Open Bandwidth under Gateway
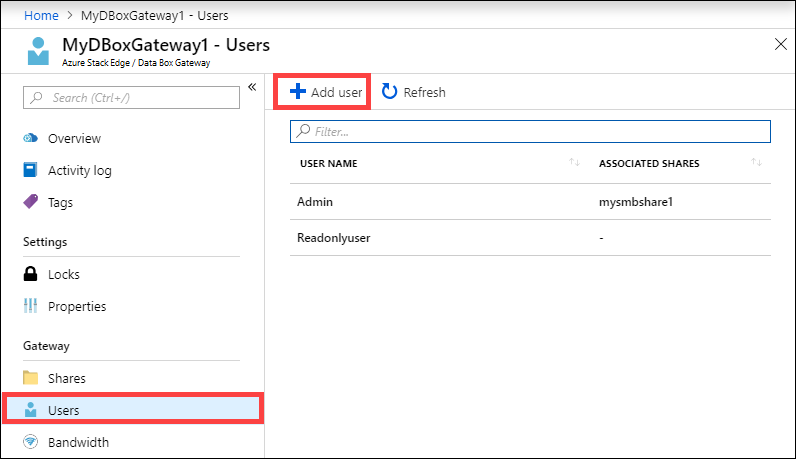 (x=78, y=443)
